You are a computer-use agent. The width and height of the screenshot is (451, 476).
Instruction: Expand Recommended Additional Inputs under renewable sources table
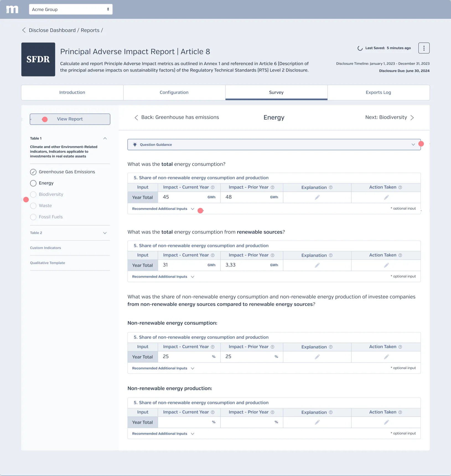[x=163, y=277]
